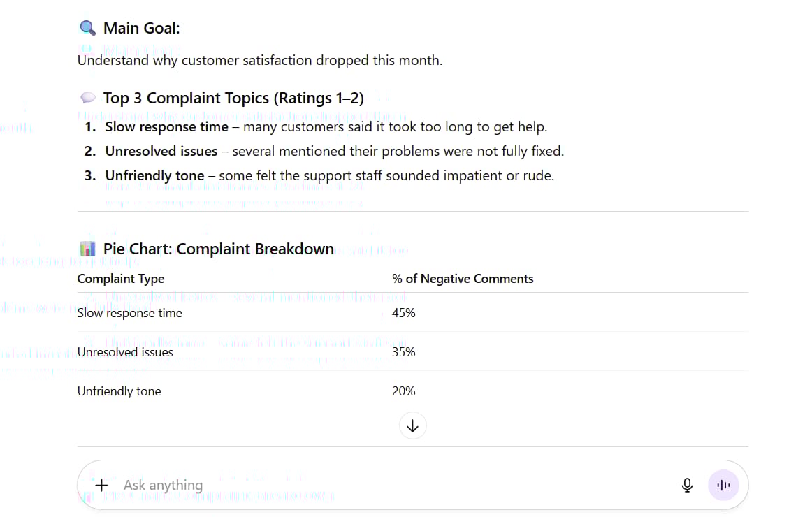Select the % of Negative Comments header
The width and height of the screenshot is (812, 517).
(x=463, y=279)
